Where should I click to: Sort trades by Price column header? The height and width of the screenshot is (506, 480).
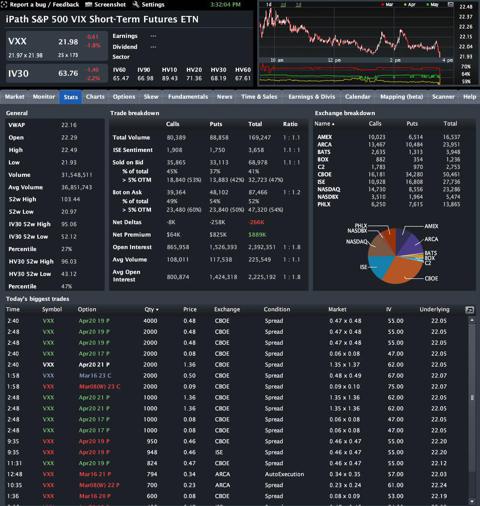(x=190, y=309)
